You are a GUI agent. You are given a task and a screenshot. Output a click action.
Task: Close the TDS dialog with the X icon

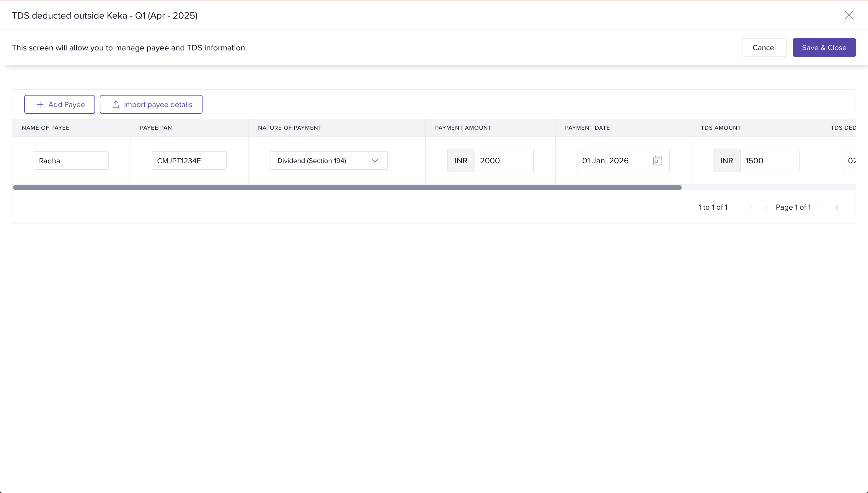pyautogui.click(x=849, y=15)
